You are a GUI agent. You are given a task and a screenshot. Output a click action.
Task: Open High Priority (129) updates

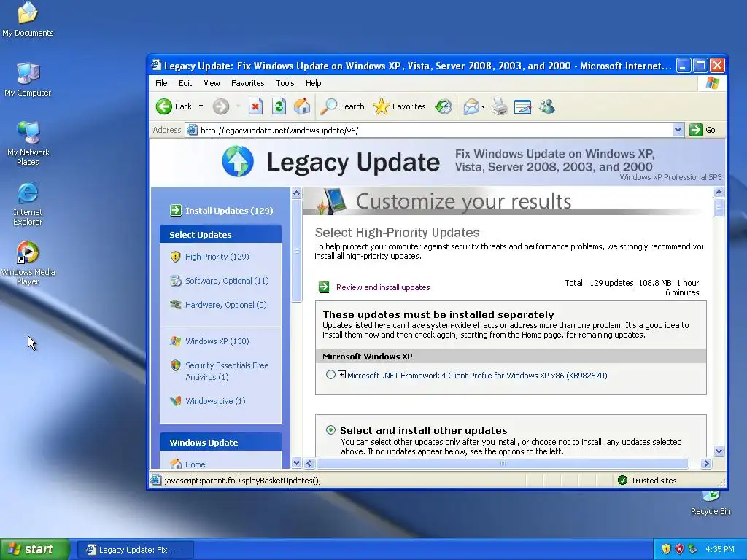point(217,257)
